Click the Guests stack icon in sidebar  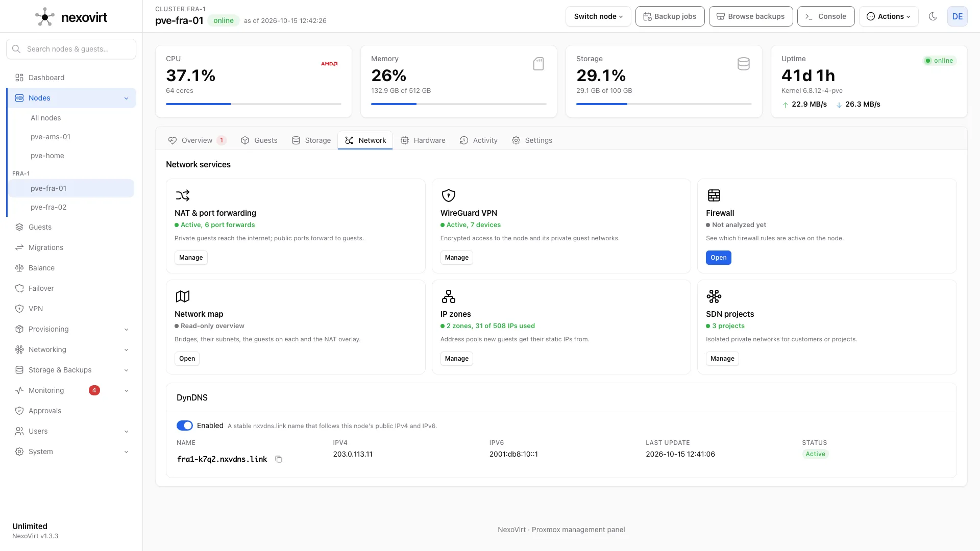(19, 227)
